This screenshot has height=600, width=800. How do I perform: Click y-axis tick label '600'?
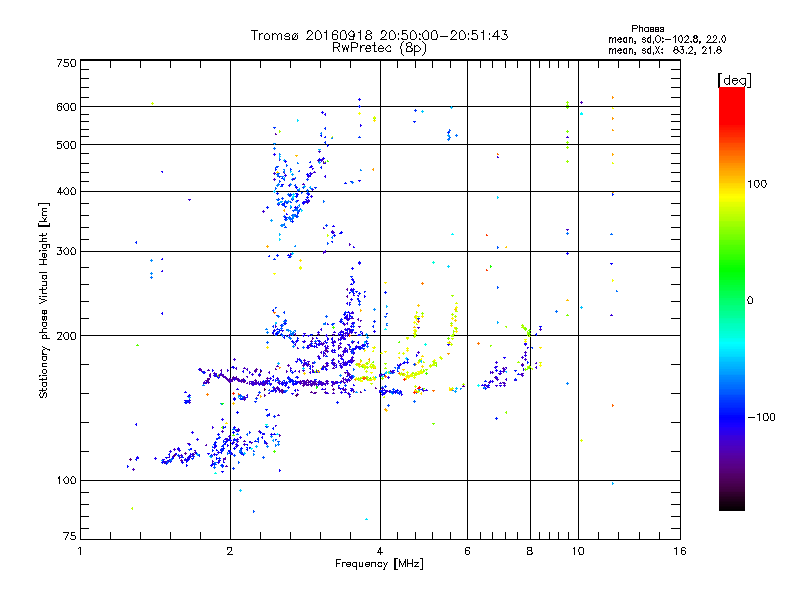coord(66,107)
